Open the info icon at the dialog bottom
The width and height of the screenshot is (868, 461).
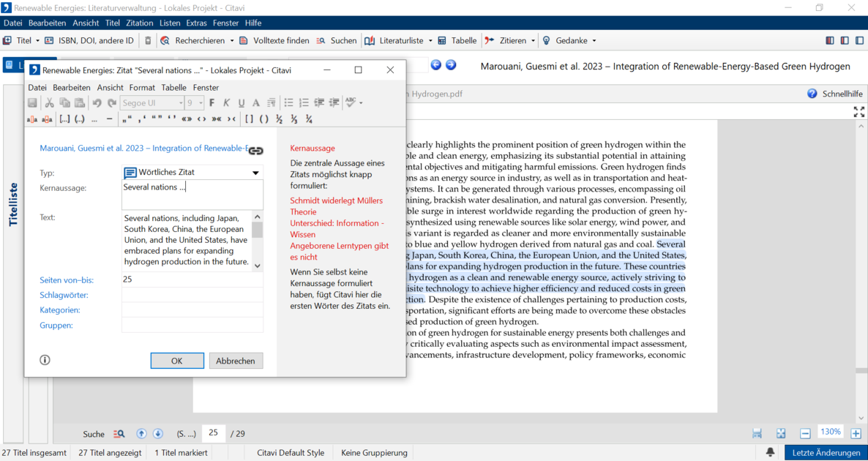coord(45,360)
